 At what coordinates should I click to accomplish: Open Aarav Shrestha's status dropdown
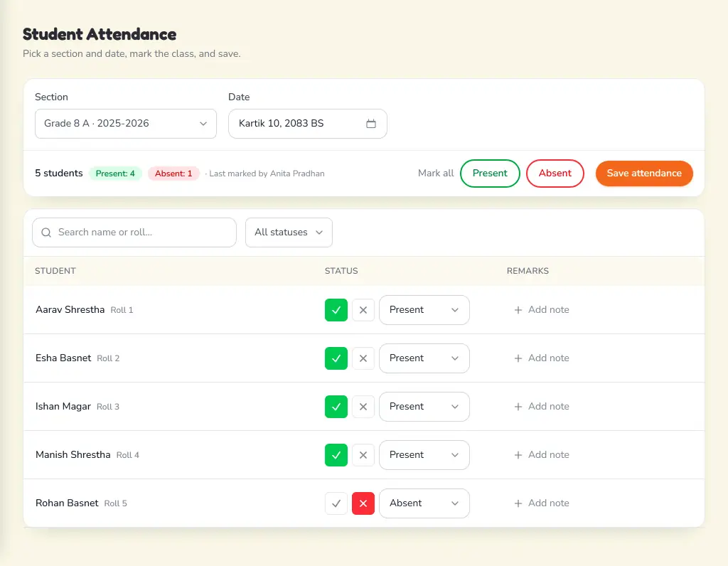[x=424, y=310]
